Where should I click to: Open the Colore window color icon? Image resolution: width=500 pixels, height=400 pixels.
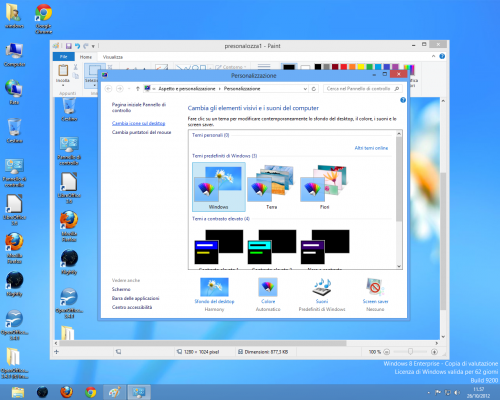pyautogui.click(x=268, y=287)
